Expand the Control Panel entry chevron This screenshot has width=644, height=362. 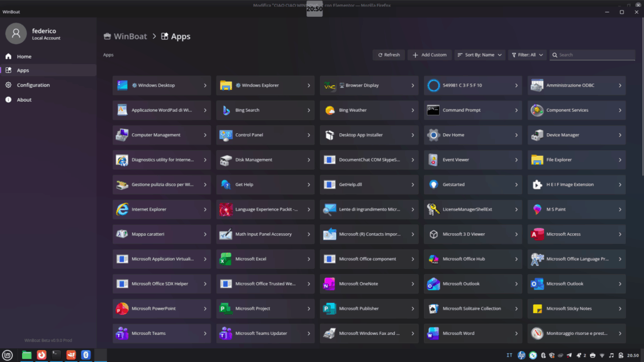309,135
